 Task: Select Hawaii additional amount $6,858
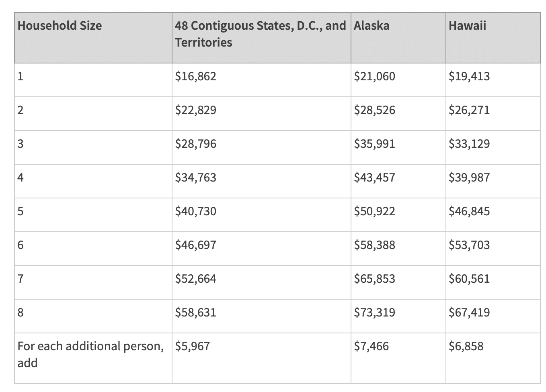tap(466, 346)
